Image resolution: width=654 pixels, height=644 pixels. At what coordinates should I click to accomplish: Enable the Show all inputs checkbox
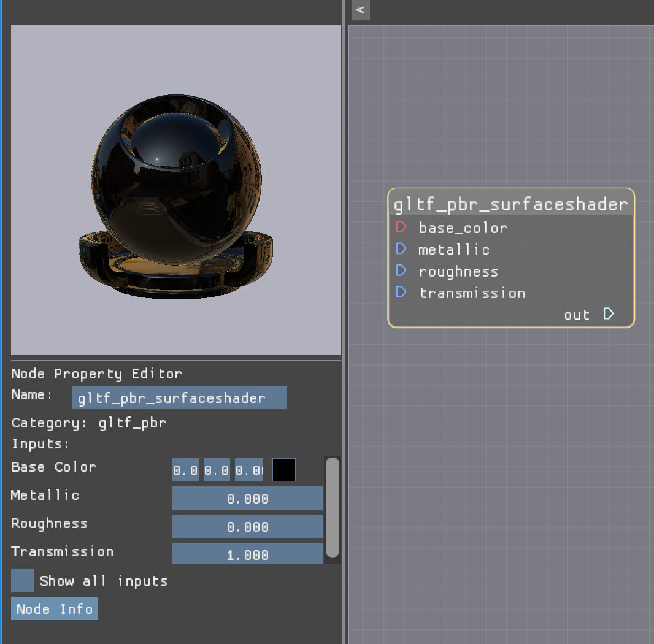pyautogui.click(x=22, y=580)
